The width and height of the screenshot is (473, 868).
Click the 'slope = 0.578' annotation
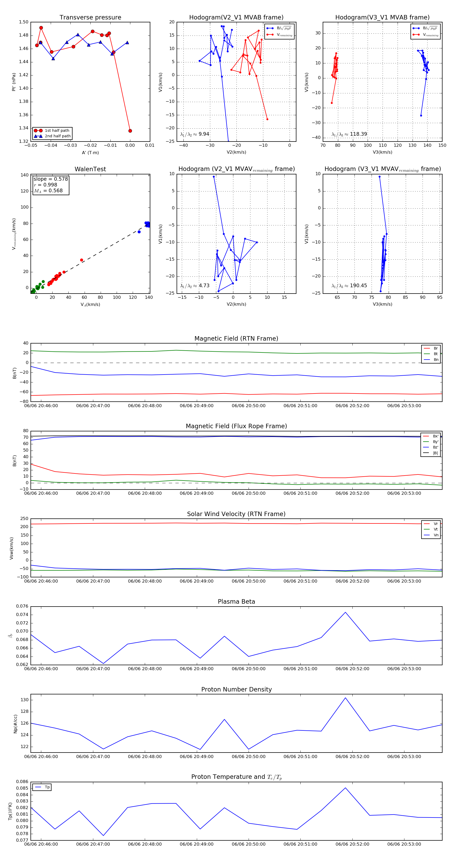click(x=50, y=179)
